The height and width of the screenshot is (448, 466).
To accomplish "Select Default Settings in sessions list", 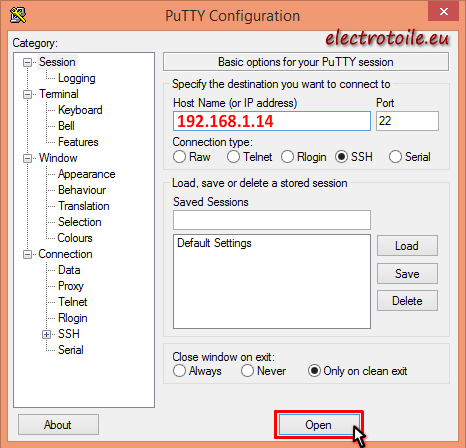I will click(x=214, y=243).
